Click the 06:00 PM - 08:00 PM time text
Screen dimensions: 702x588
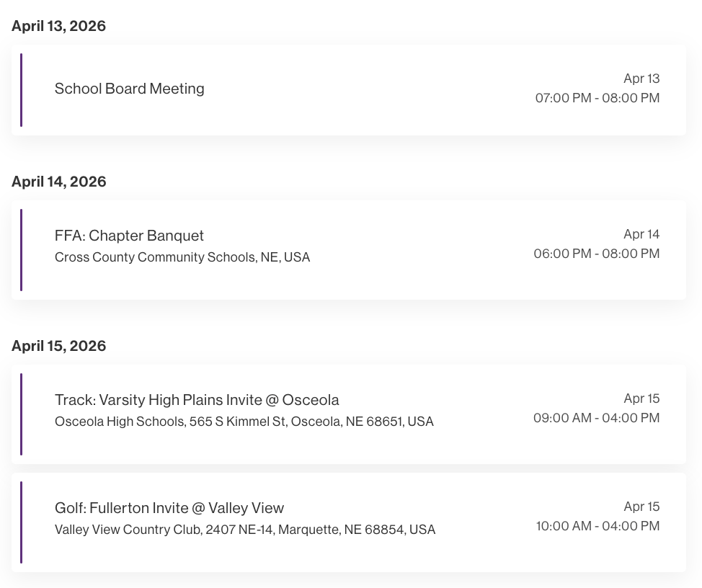tap(597, 254)
